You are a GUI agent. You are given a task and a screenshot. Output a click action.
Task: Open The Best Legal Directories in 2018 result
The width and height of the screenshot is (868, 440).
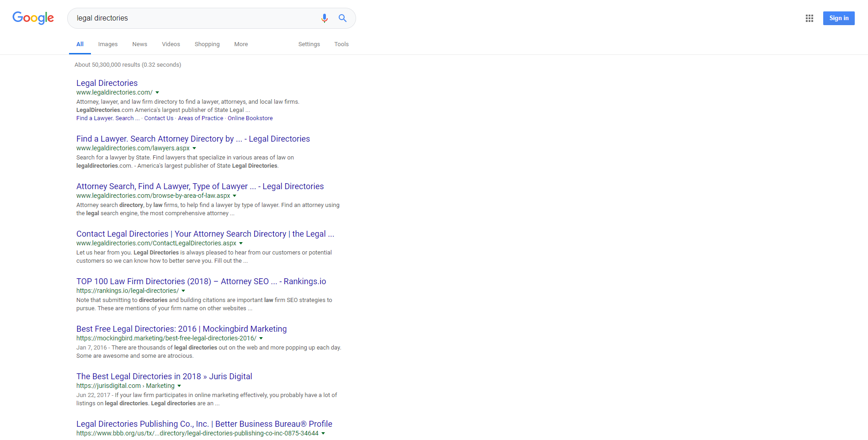click(x=164, y=376)
